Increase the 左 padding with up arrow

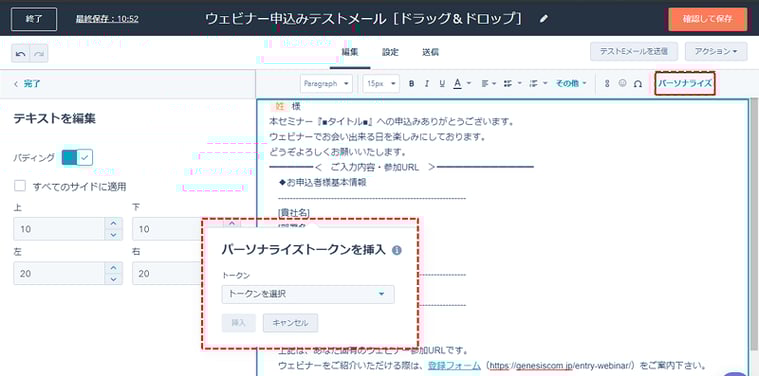point(114,268)
